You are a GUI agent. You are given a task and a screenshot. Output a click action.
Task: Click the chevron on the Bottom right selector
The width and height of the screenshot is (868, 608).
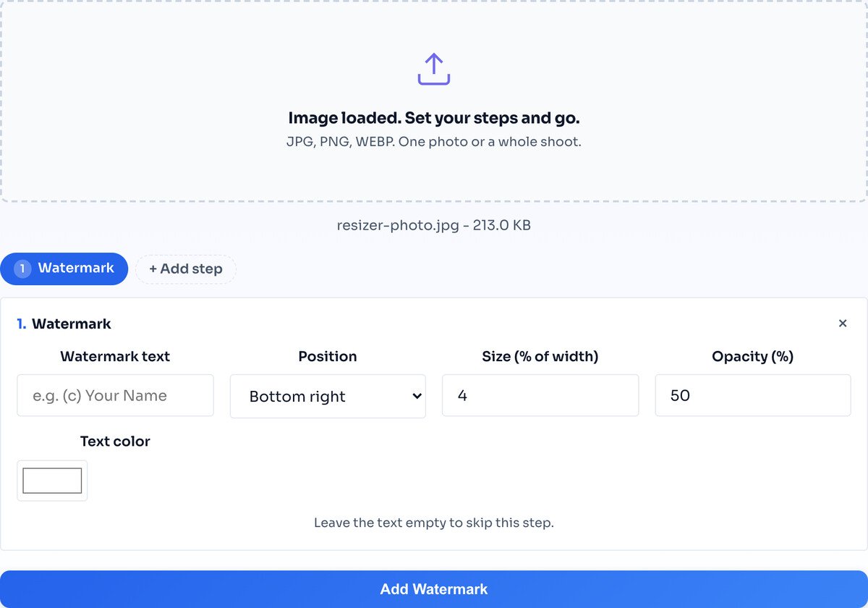click(416, 396)
